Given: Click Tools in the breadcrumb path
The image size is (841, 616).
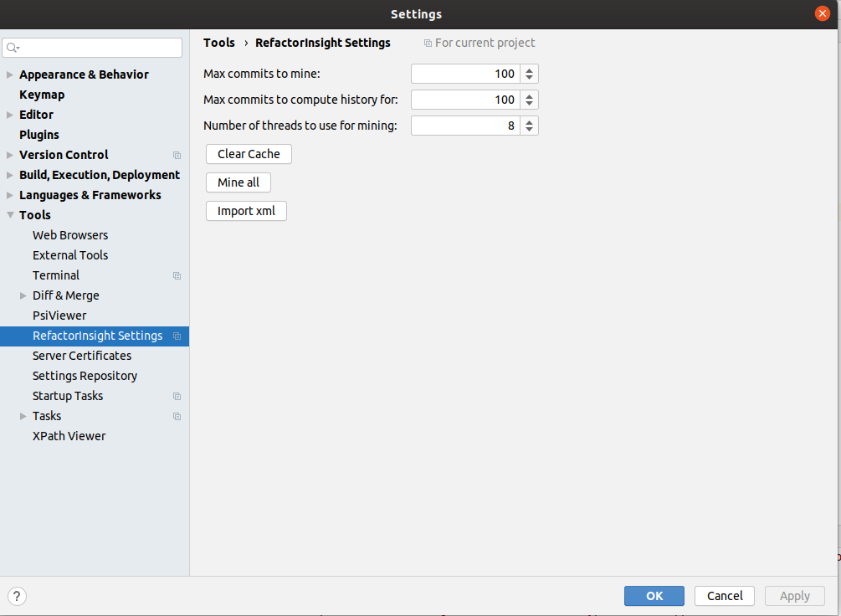Looking at the screenshot, I should tap(219, 43).
